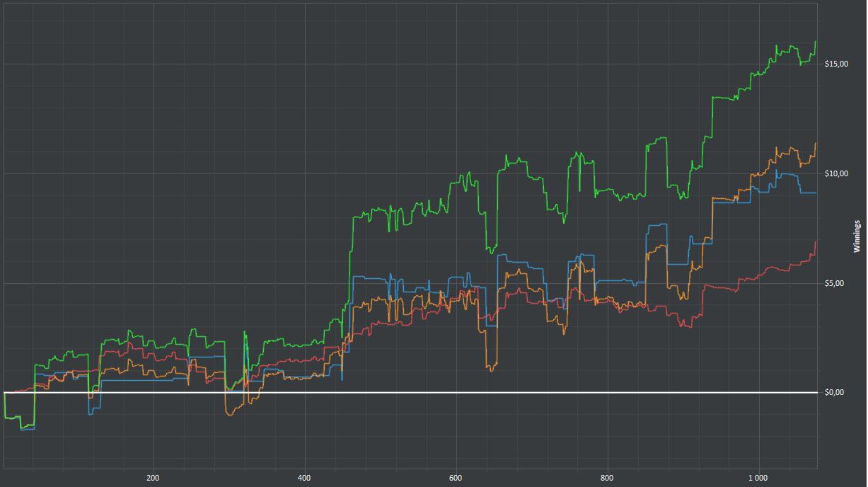Click the white zero baseline
Viewport: 868px width, 487px height.
click(424, 392)
